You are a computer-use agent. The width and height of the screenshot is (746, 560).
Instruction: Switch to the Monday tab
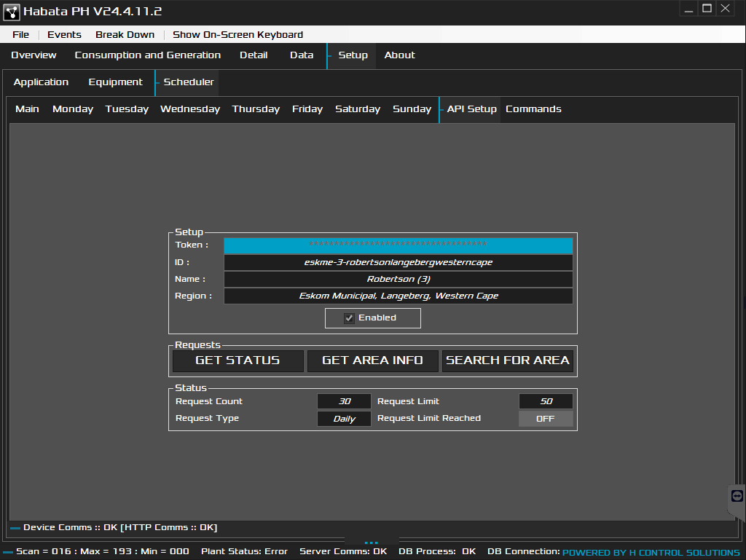pyautogui.click(x=73, y=109)
